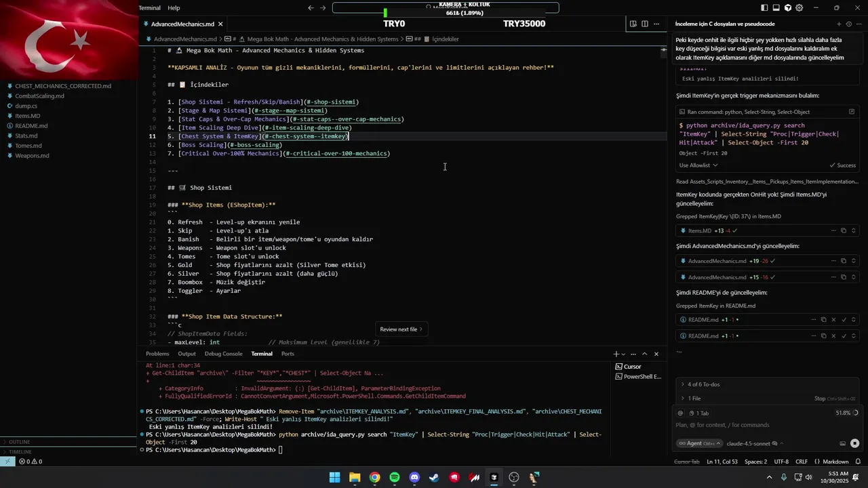Toggle the AI pane cube icon
This screenshot has width=868, height=488.
tap(788, 7)
